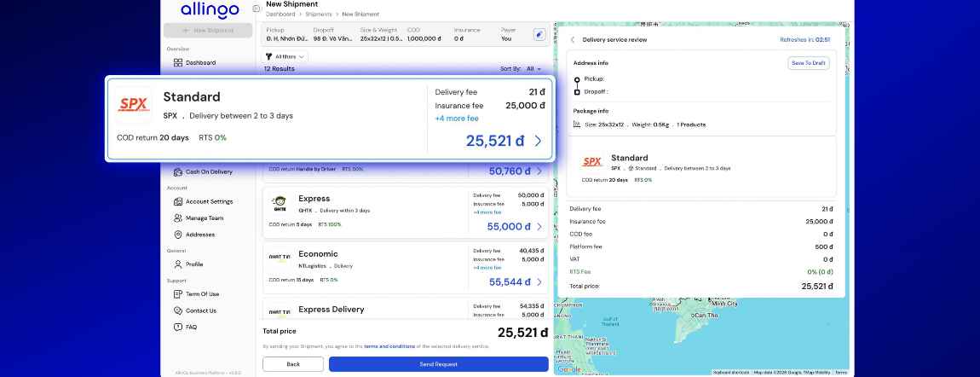Click Keyboard shortcuts on map
This screenshot has width=980, height=377.
click(731, 373)
